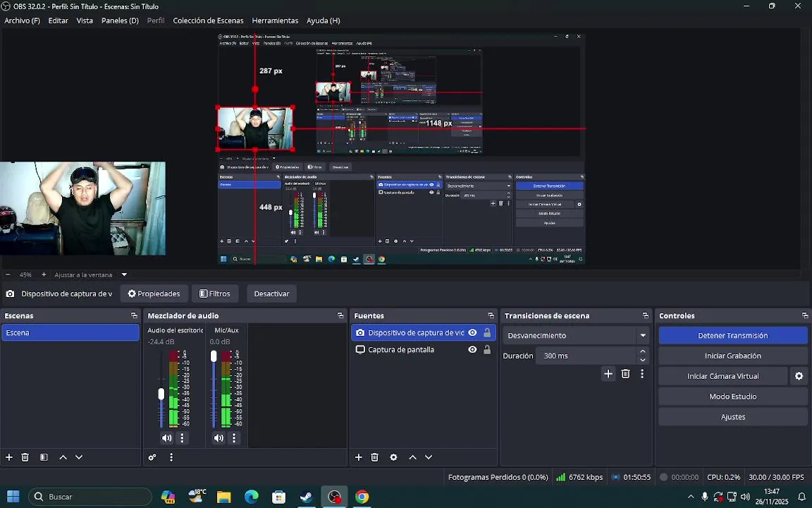Image resolution: width=812 pixels, height=508 pixels.
Task: Open the Paneles (D) menu
Action: tap(120, 20)
